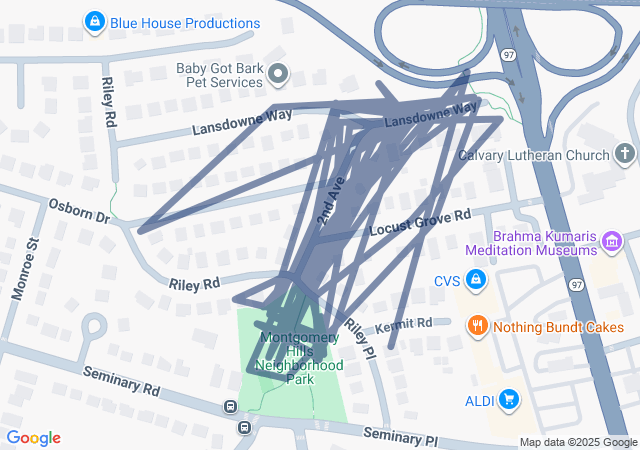
Task: Select the southern Route 97 shield near CVS
Action: point(576,285)
